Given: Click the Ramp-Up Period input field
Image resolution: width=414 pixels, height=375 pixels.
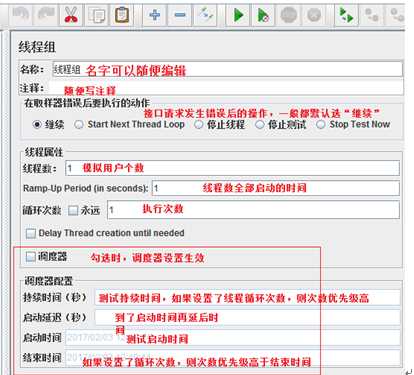Looking at the screenshot, I should pos(276,188).
